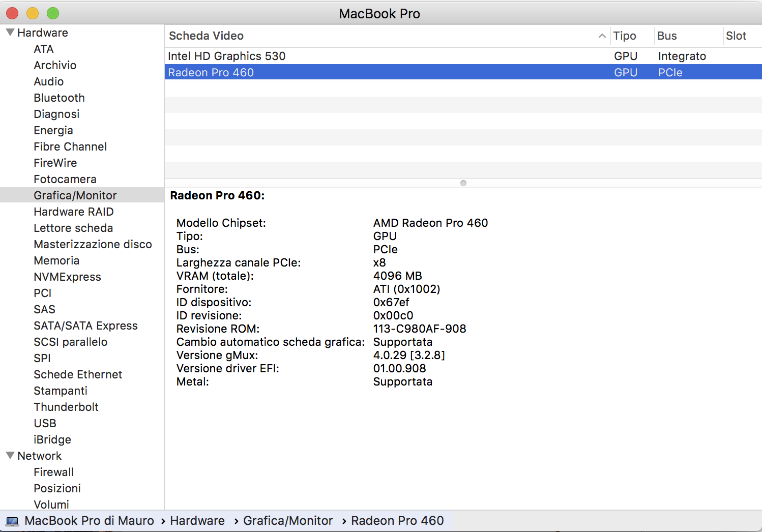762x532 pixels.
Task: Click the 0x00c0 revision ID value
Action: 393,315
